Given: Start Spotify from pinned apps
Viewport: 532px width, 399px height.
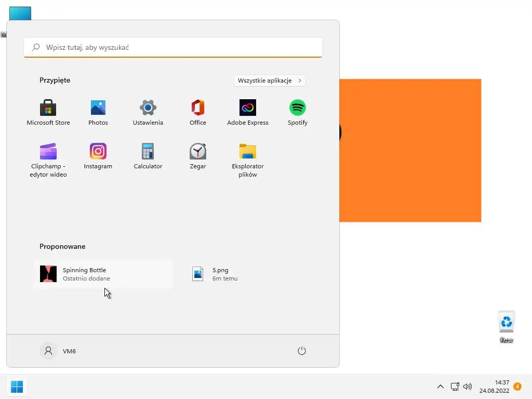Looking at the screenshot, I should pos(298,113).
